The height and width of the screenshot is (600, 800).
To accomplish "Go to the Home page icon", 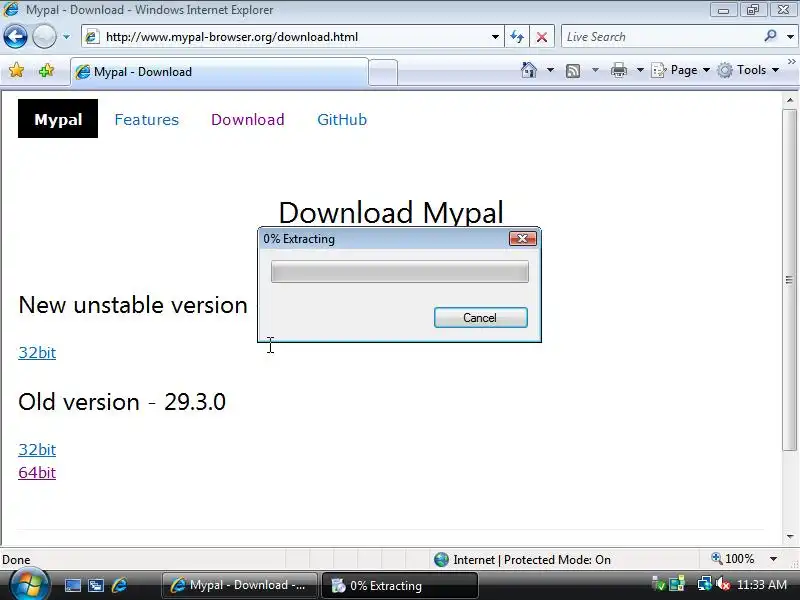I will tap(529, 70).
